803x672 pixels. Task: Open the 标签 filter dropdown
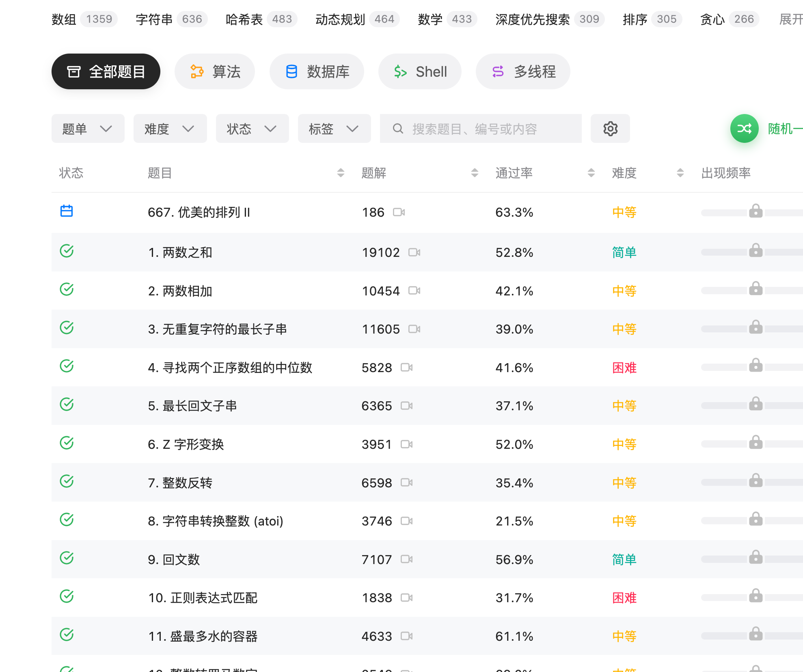click(x=334, y=129)
